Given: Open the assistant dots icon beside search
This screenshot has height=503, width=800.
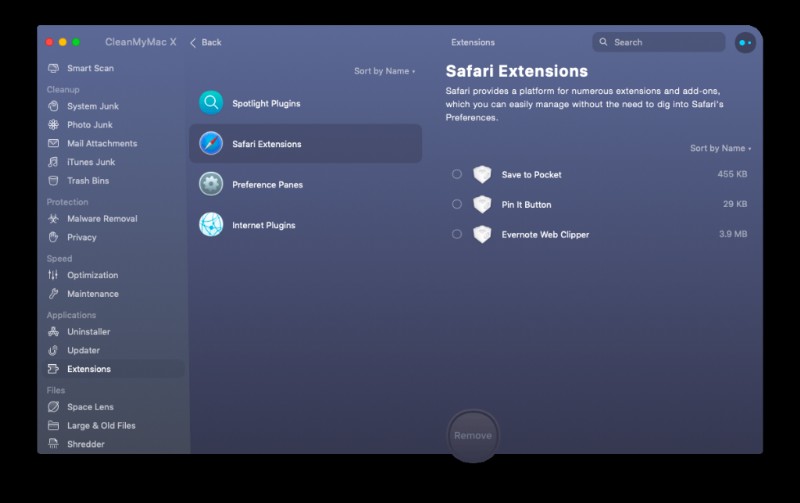Looking at the screenshot, I should (745, 42).
